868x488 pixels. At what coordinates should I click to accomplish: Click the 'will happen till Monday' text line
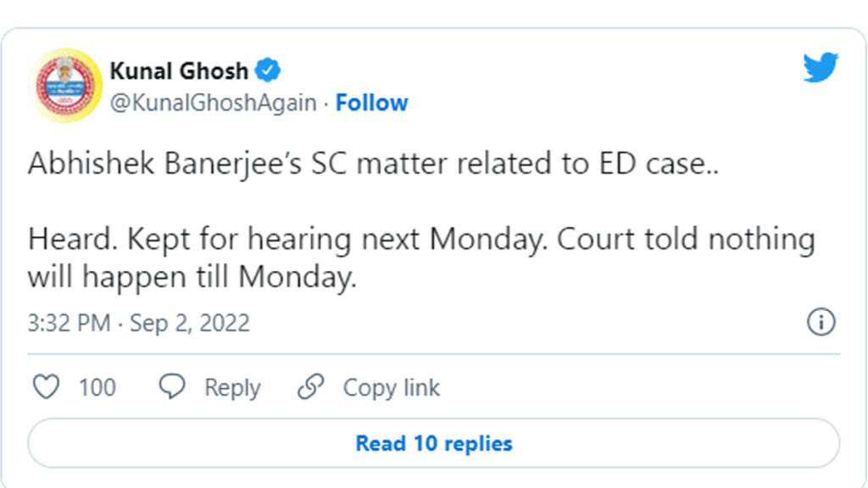tap(192, 277)
